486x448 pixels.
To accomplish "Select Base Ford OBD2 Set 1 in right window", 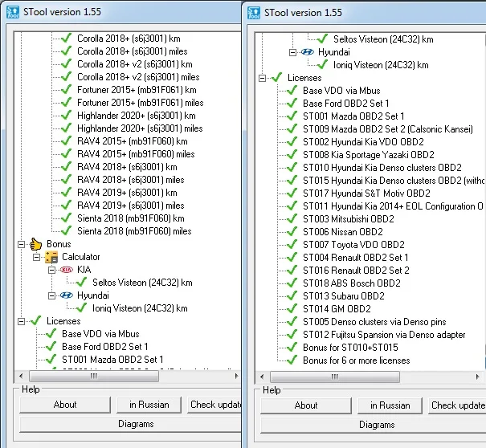I will [346, 104].
